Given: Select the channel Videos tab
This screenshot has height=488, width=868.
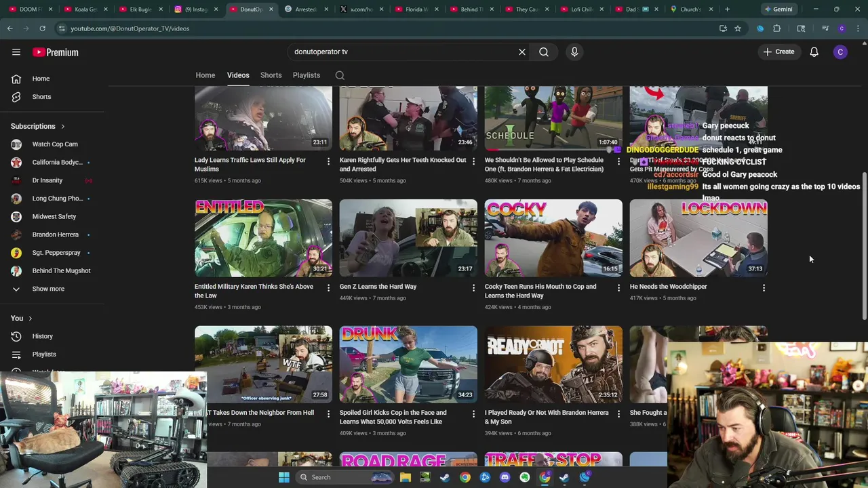Looking at the screenshot, I should [238, 75].
